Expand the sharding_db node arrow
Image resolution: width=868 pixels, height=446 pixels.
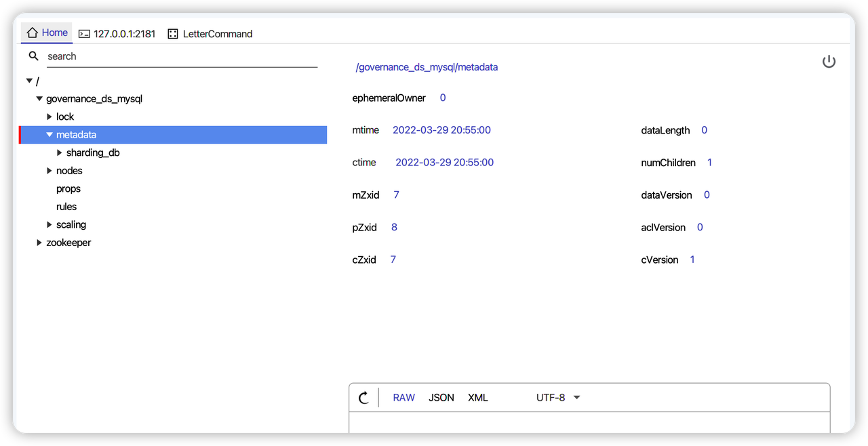pyautogui.click(x=60, y=153)
